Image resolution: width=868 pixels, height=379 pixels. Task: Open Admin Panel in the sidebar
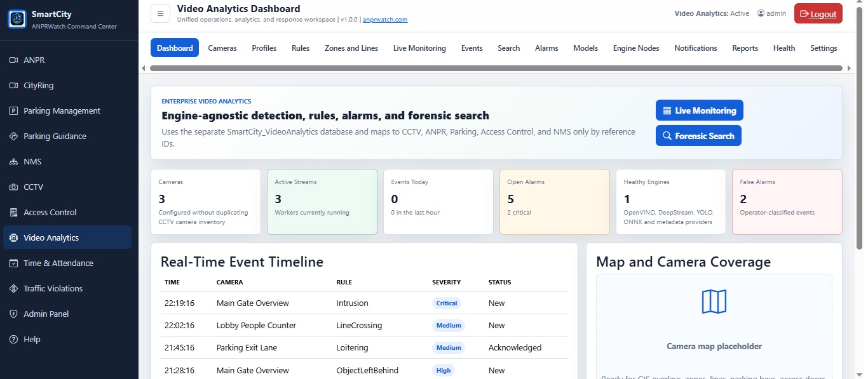67,314
